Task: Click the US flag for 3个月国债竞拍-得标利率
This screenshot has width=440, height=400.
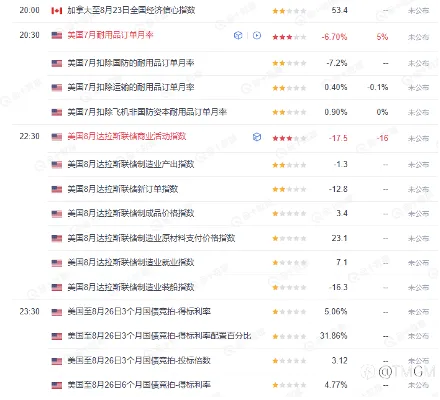Action: pyautogui.click(x=57, y=312)
